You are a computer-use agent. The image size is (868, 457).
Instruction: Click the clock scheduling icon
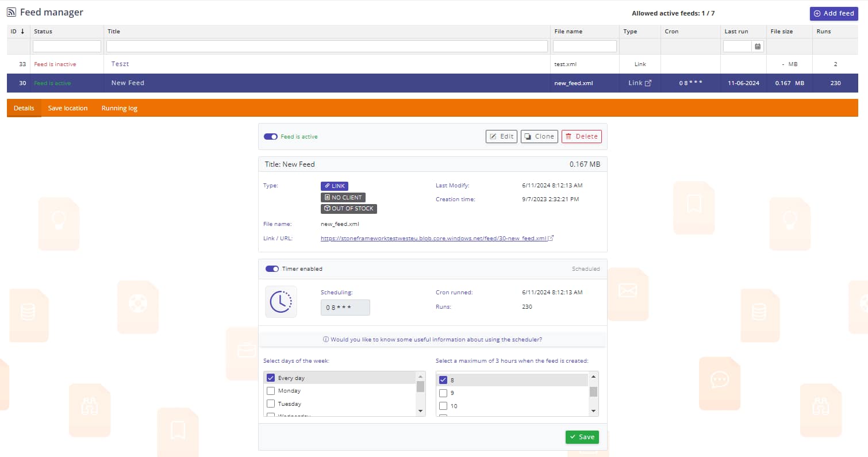(x=281, y=302)
